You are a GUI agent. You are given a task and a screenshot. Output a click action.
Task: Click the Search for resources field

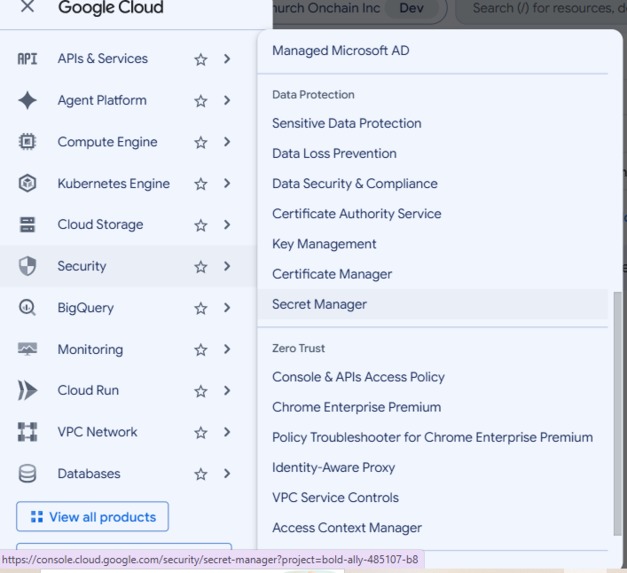coord(541,9)
